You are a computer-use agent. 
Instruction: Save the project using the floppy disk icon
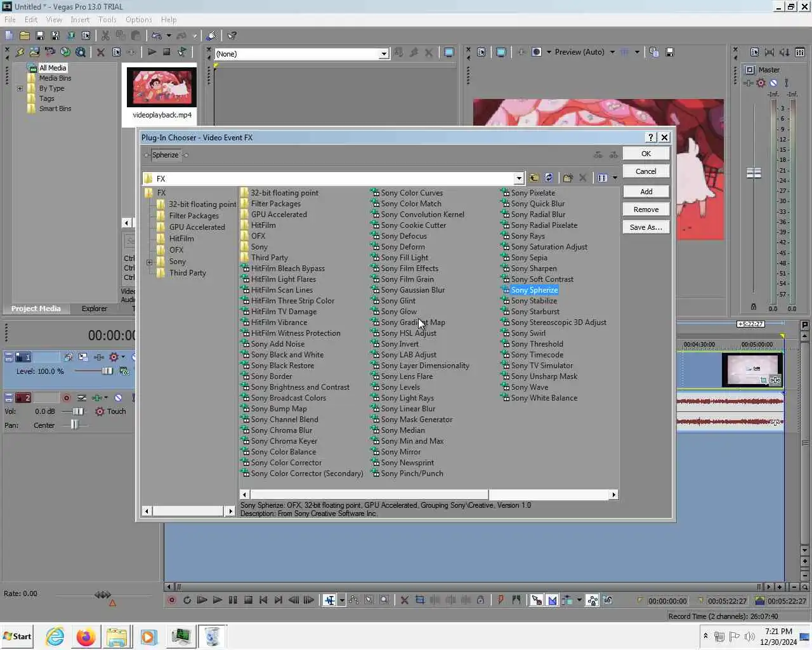pyautogui.click(x=39, y=36)
